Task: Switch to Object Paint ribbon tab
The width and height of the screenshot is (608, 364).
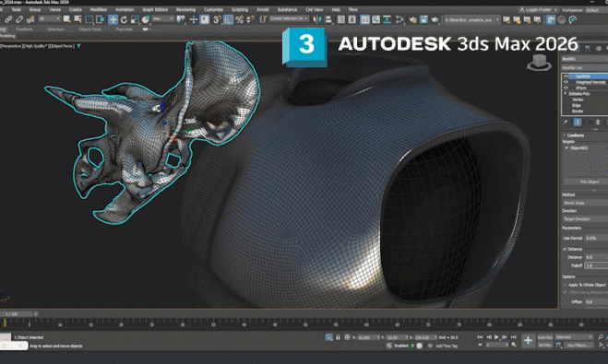Action: 90,29
